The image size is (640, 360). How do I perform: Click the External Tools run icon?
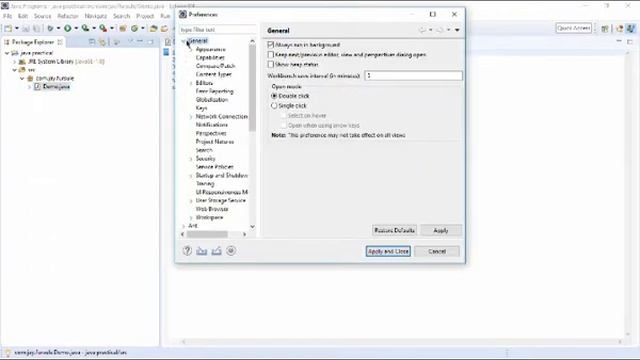103,28
